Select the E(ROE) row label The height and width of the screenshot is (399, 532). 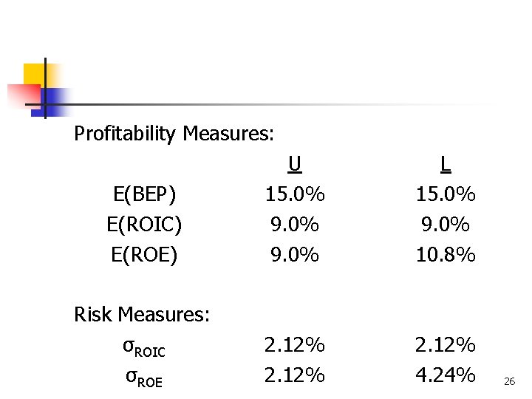tap(145, 255)
